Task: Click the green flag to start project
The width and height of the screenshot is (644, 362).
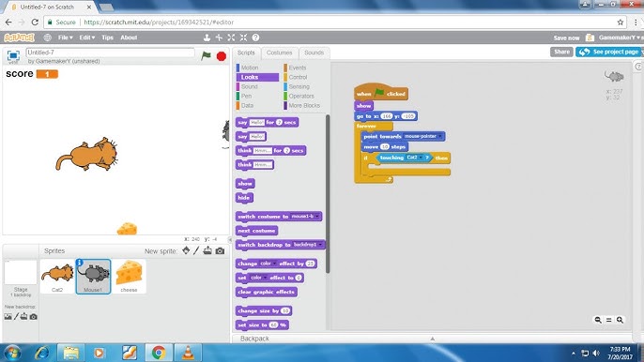Action: coord(206,56)
